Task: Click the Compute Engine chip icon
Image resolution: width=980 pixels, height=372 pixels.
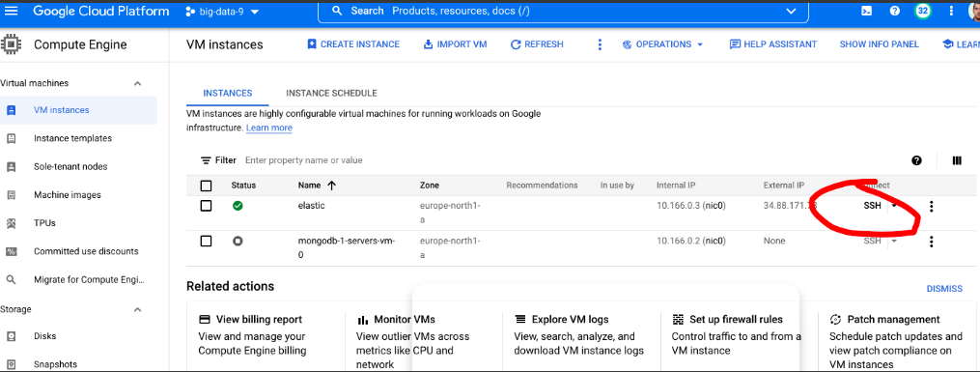Action: 12,44
